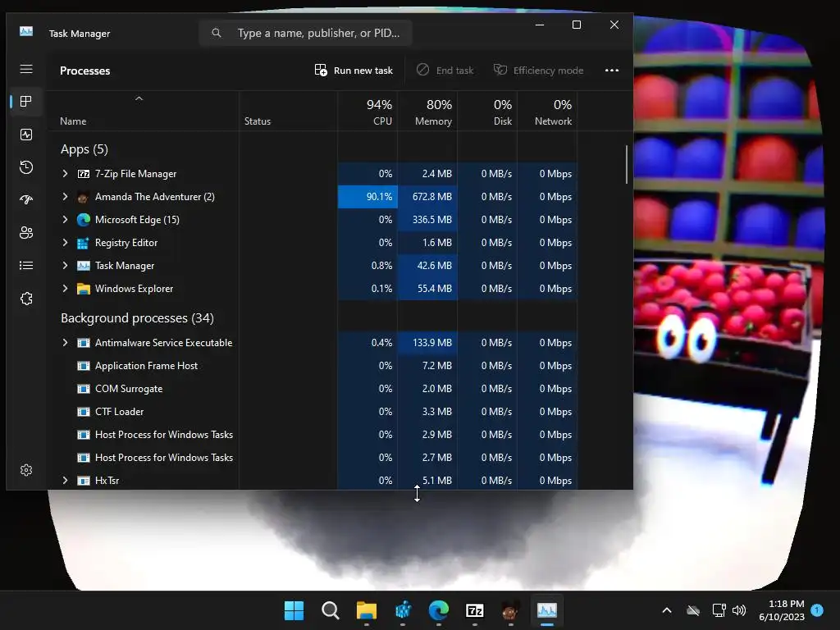This screenshot has width=840, height=630.
Task: Select the Application Frame Host process
Action: click(x=146, y=366)
